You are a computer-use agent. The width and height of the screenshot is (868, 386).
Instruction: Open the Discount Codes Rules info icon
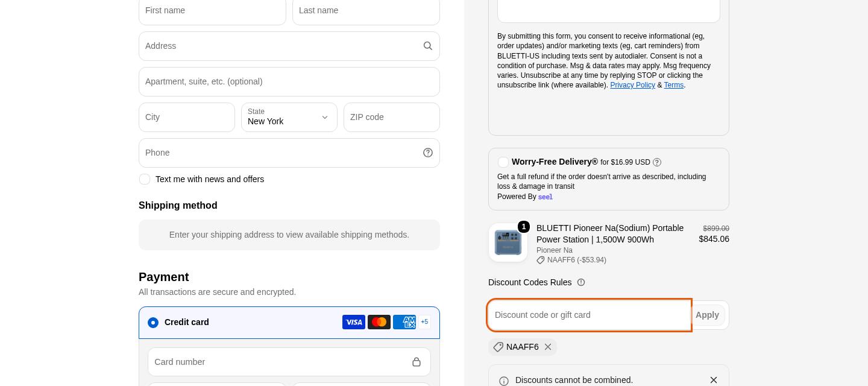581,282
